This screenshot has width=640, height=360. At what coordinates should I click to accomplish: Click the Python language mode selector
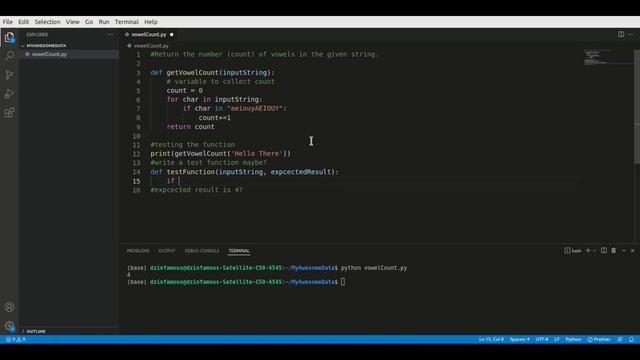[573, 340]
